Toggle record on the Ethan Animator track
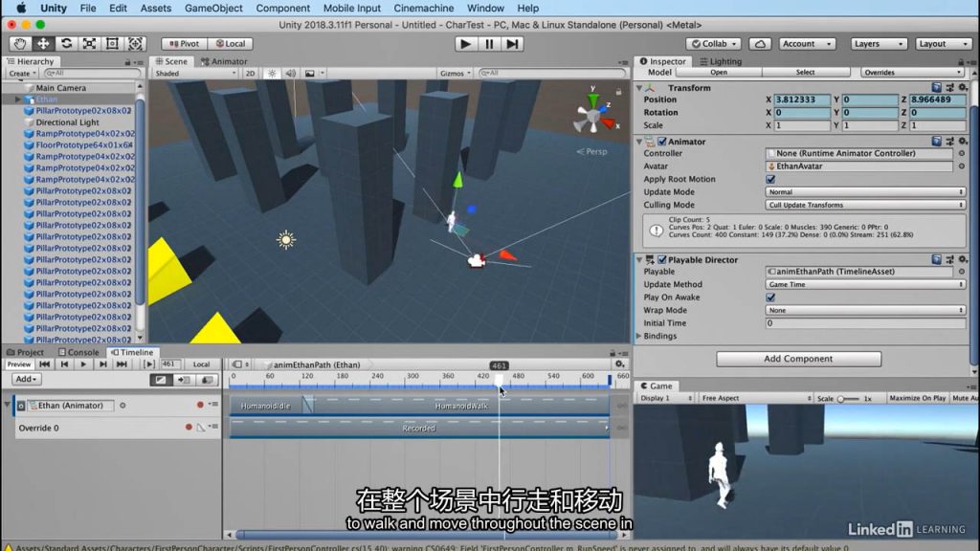The image size is (980, 551). point(200,405)
